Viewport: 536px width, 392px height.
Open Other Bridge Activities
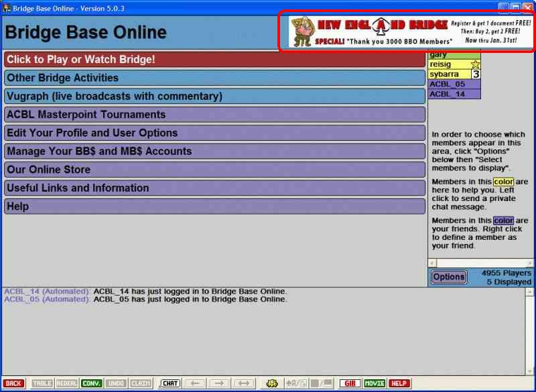(x=214, y=78)
